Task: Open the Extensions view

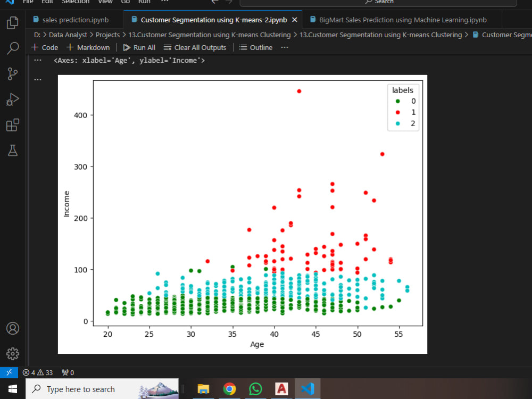Action: pyautogui.click(x=13, y=125)
